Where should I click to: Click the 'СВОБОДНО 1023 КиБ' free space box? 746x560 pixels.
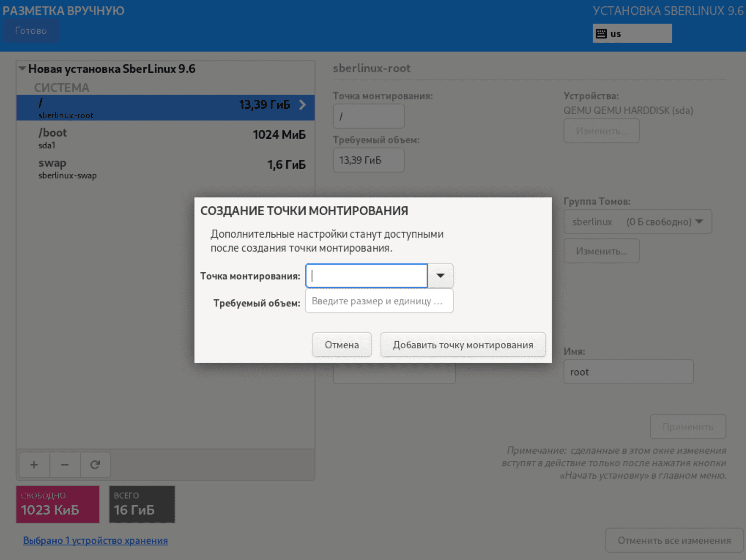(x=58, y=504)
